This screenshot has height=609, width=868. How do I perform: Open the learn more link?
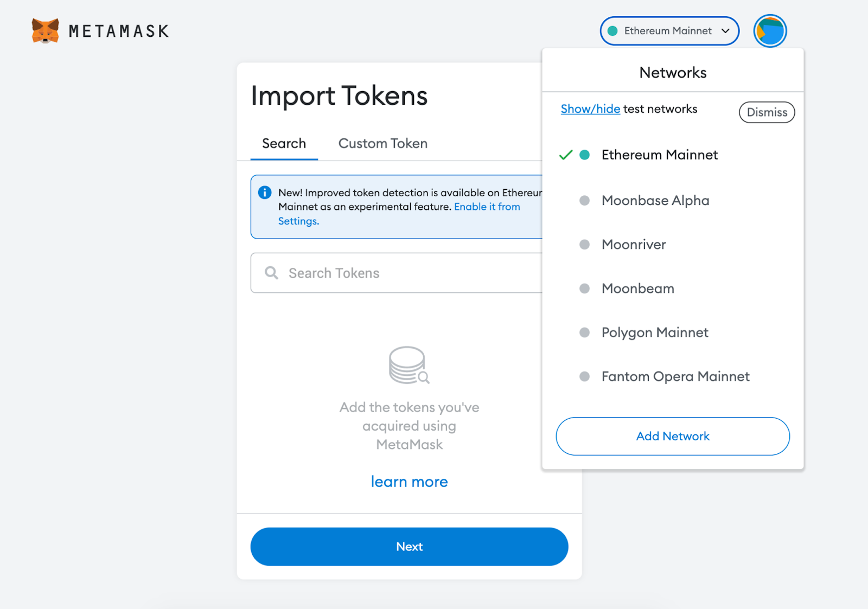pyautogui.click(x=409, y=482)
